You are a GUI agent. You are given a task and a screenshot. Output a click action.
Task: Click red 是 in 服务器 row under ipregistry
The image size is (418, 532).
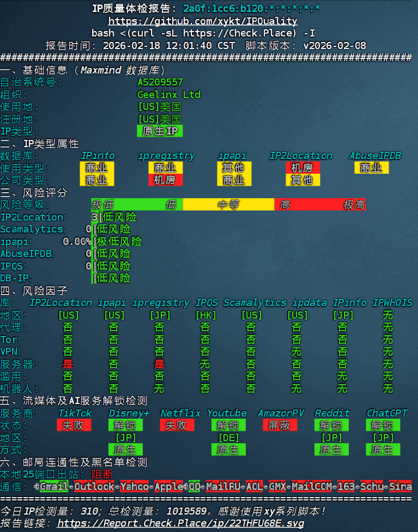pos(160,364)
